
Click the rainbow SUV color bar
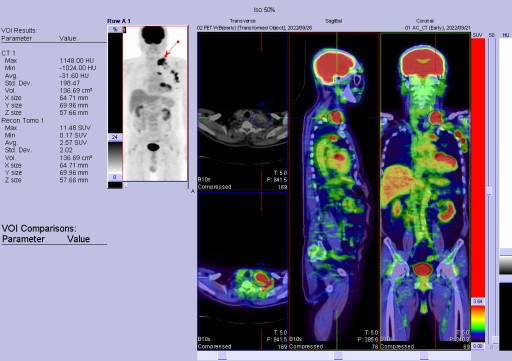click(478, 323)
